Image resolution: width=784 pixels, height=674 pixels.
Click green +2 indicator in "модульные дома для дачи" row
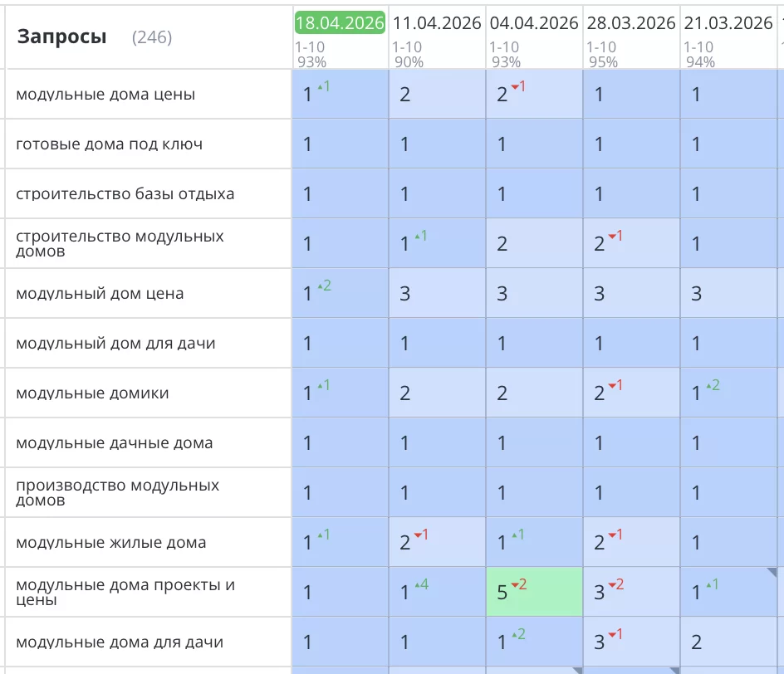coord(518,634)
